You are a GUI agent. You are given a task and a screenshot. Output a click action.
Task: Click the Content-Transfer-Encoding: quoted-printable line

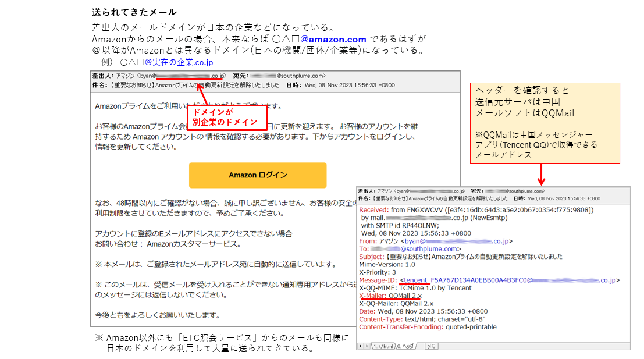[x=428, y=327]
